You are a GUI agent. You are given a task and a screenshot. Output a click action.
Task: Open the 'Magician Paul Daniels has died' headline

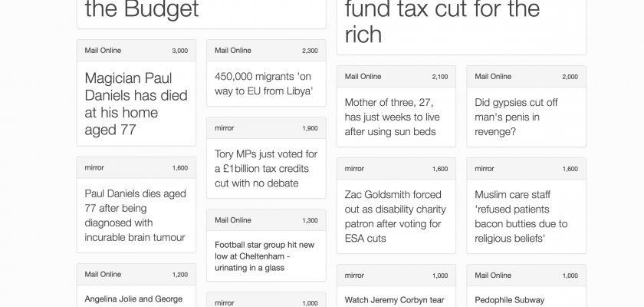(128, 104)
